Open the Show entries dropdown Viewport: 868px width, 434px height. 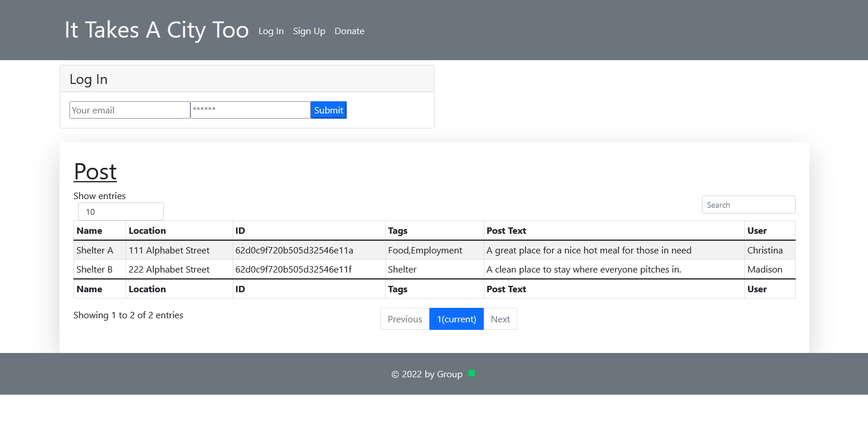click(121, 212)
